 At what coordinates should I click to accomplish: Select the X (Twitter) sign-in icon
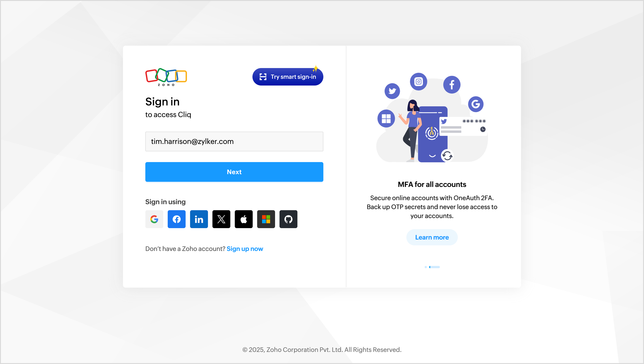pyautogui.click(x=221, y=219)
